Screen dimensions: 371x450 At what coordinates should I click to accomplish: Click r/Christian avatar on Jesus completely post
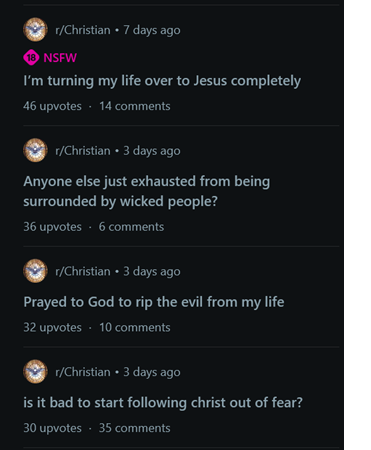coord(35,30)
